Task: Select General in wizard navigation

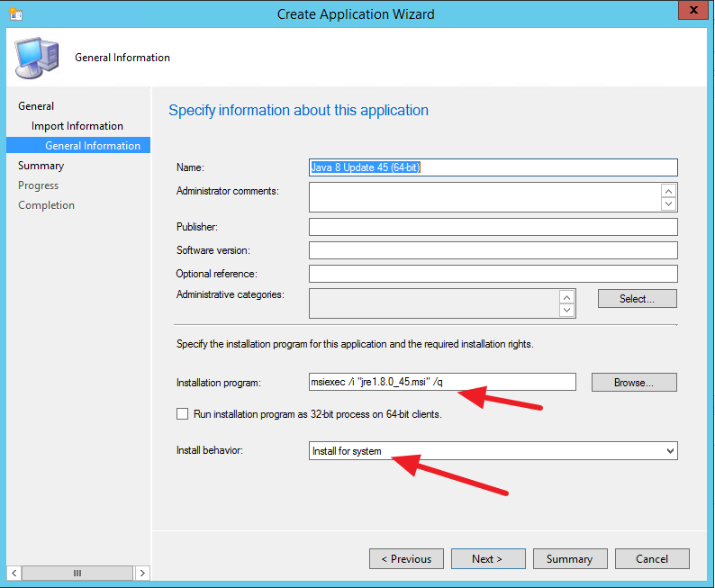Action: click(36, 106)
